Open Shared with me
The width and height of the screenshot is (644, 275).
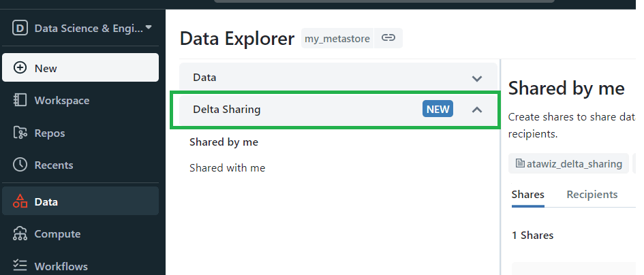[x=227, y=168]
